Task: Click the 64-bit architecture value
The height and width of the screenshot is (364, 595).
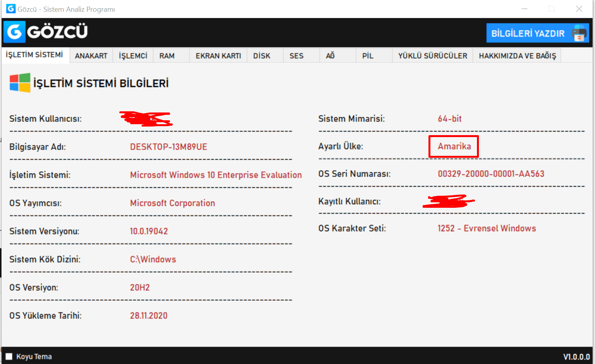Action: 450,119
